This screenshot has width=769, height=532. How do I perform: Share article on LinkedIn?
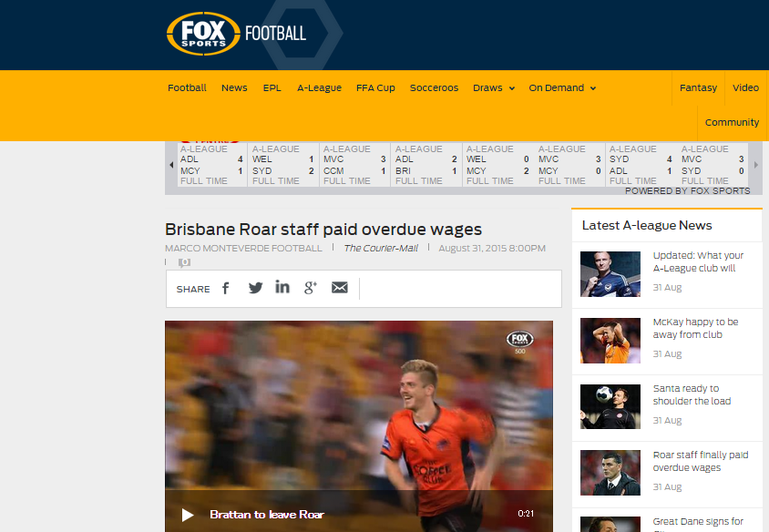pyautogui.click(x=282, y=287)
